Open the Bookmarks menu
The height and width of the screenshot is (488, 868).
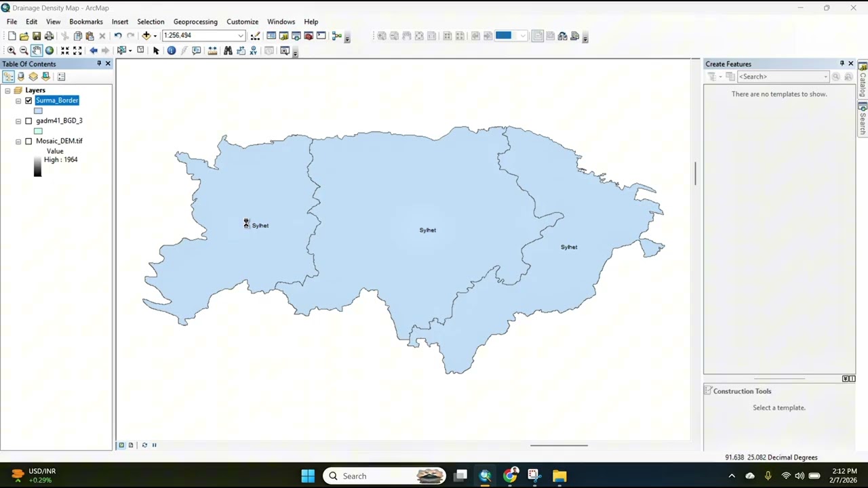[86, 22]
